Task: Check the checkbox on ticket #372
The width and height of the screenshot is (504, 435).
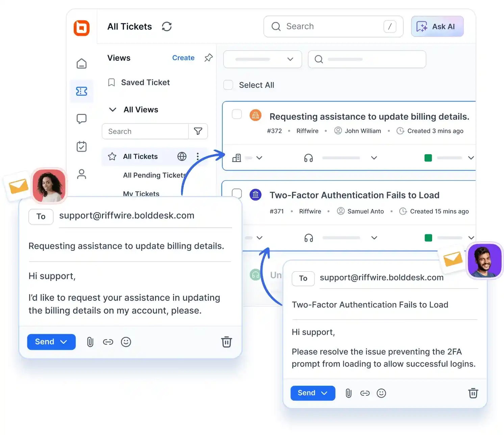Action: point(237,114)
